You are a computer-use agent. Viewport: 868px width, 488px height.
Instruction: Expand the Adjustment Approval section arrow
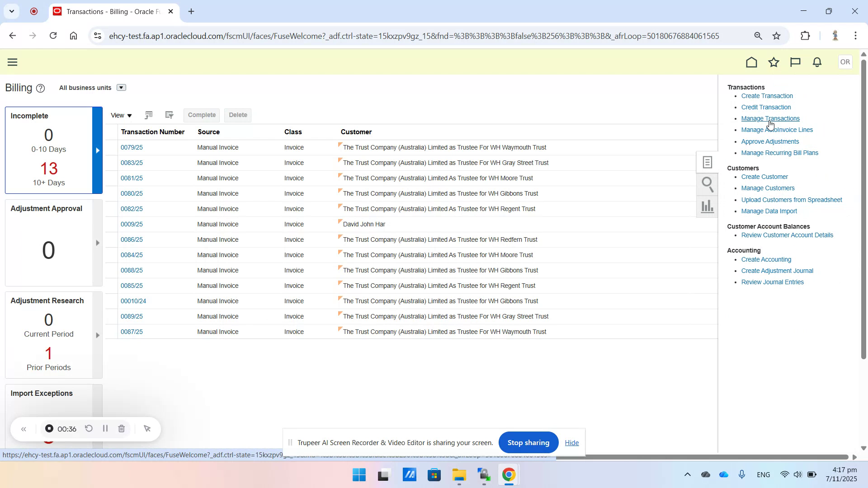coord(97,243)
